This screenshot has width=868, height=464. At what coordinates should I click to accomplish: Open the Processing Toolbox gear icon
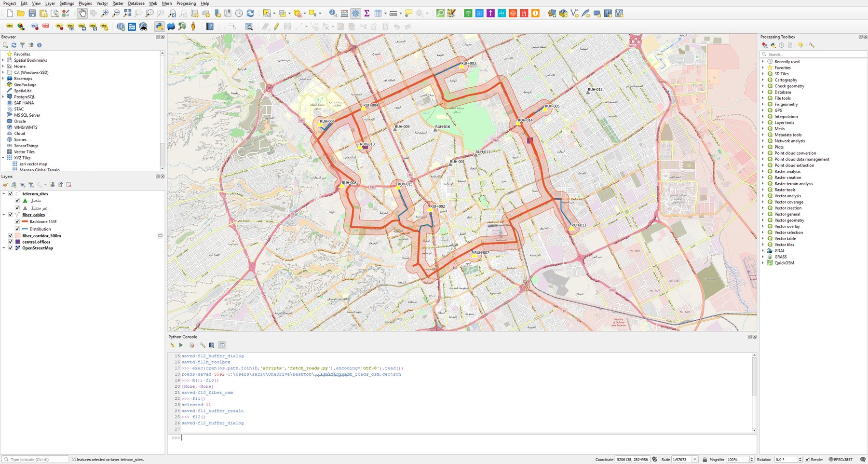pyautogui.click(x=355, y=14)
